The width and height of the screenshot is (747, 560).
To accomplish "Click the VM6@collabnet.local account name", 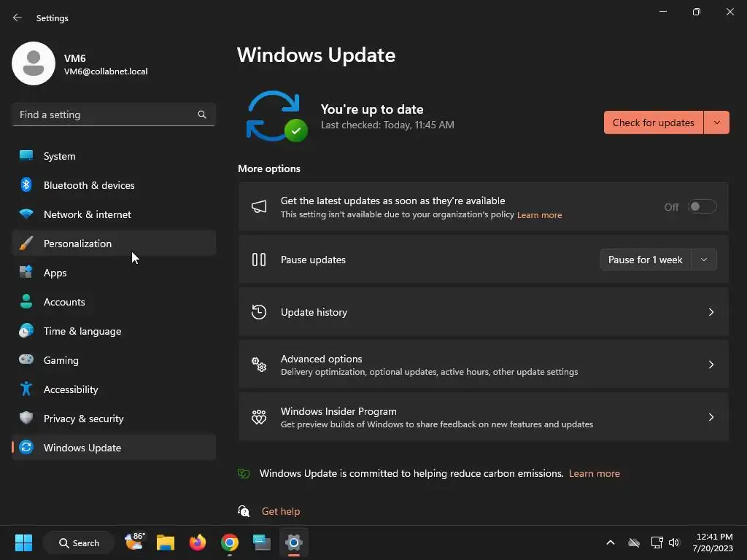I will (x=106, y=71).
